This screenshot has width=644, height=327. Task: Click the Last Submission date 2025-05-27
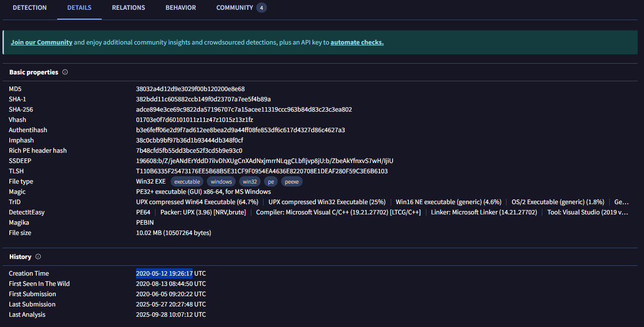pos(171,304)
